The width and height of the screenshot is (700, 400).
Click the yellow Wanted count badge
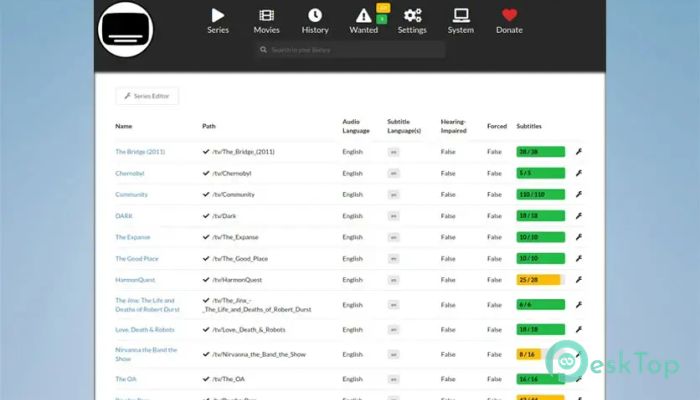pyautogui.click(x=383, y=8)
